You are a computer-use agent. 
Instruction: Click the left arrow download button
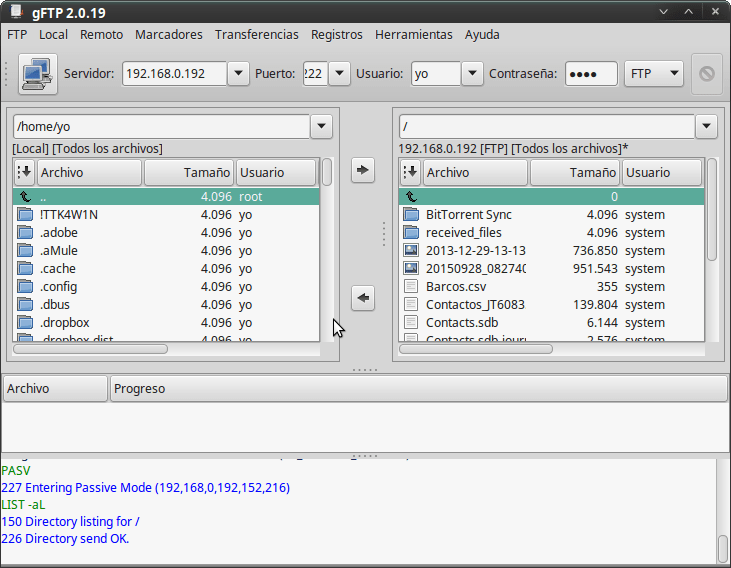(363, 297)
